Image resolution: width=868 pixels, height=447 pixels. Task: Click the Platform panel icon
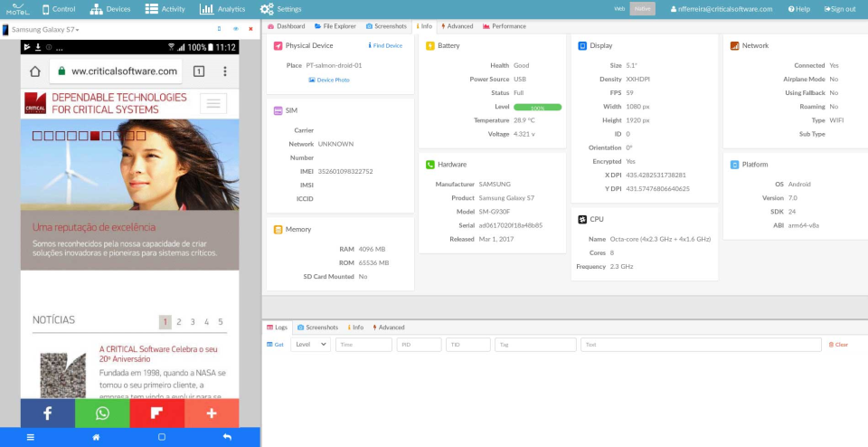[734, 165]
